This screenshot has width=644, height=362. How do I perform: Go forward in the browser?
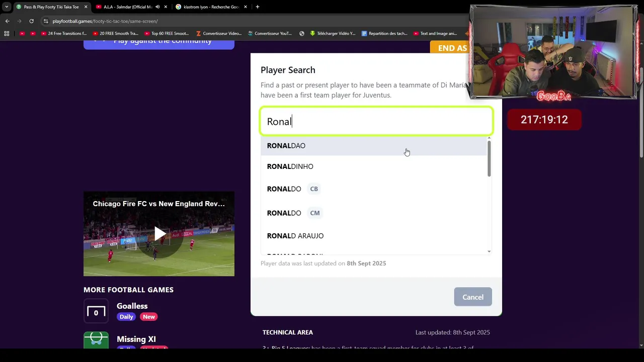click(19, 21)
